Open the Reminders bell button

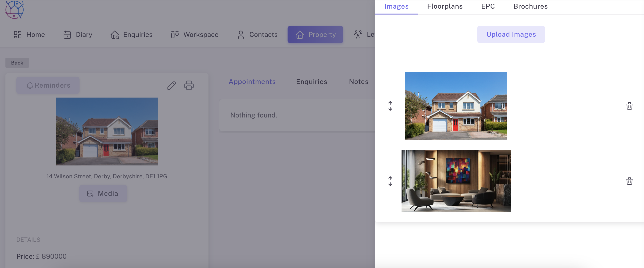(48, 85)
